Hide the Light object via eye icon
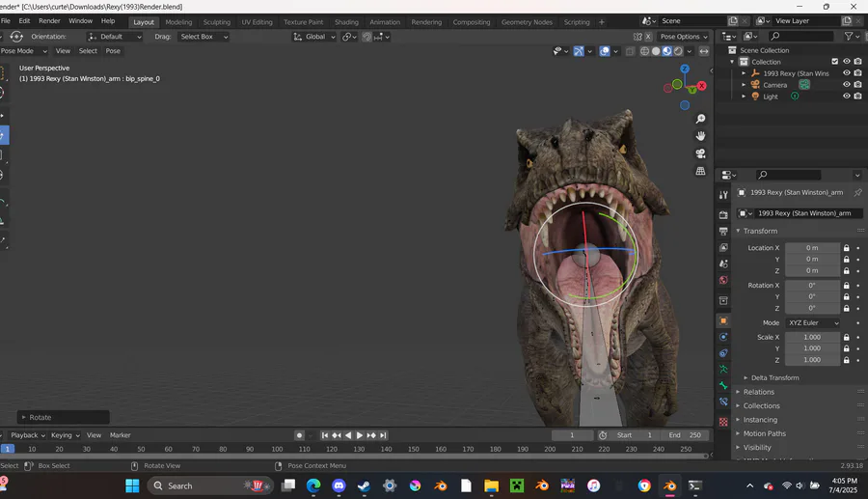Viewport: 868px width, 499px height. point(847,96)
